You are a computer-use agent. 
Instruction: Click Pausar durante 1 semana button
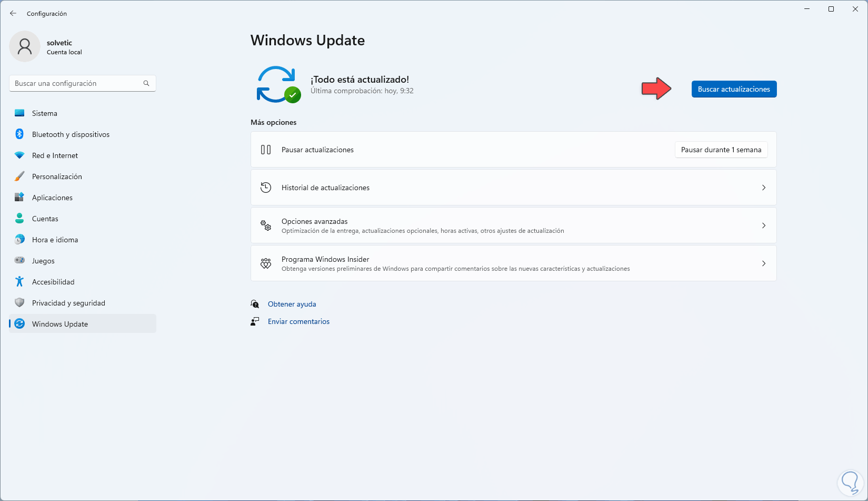click(x=721, y=150)
